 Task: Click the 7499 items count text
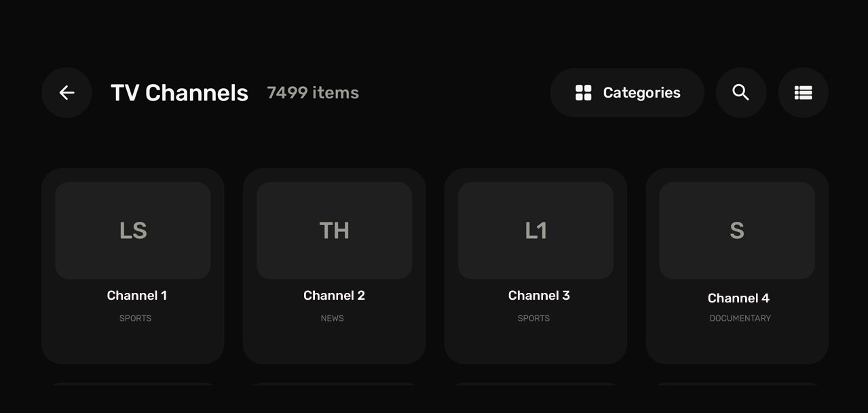(313, 93)
